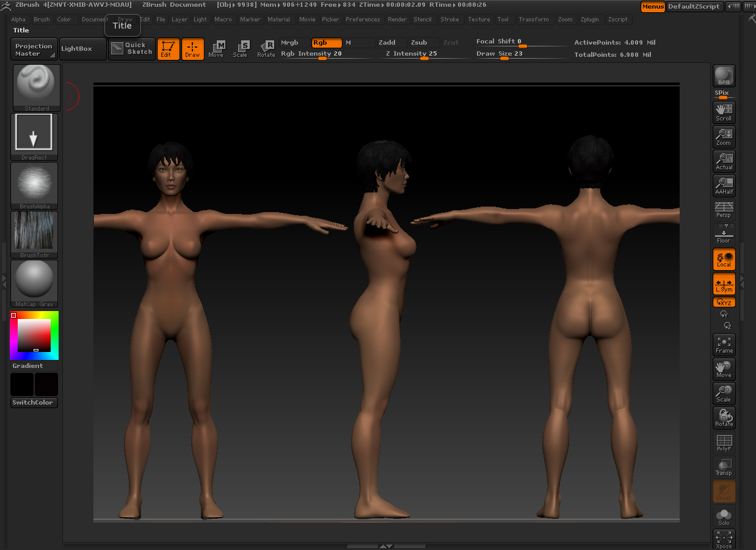The image size is (756, 550).
Task: Click the Gradient button
Action: [34, 366]
